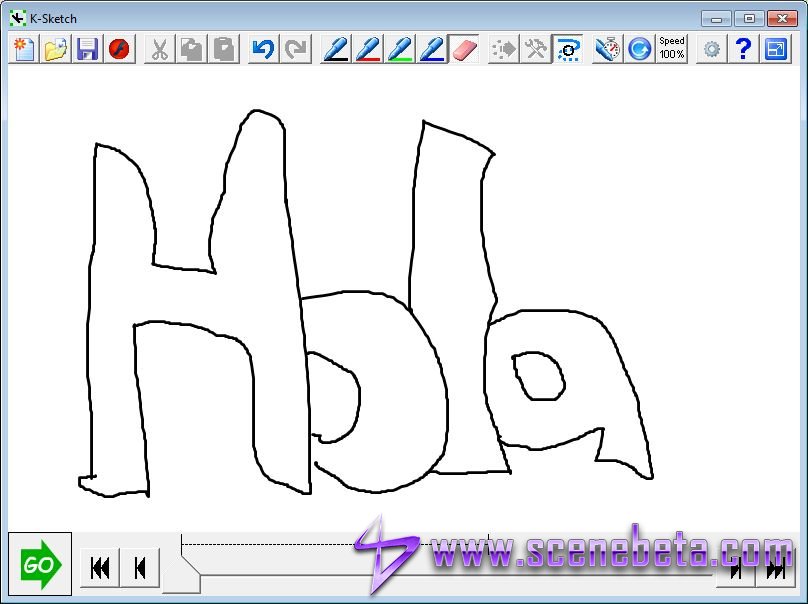This screenshot has width=808, height=604.
Task: Select the black pen
Action: pyautogui.click(x=336, y=48)
